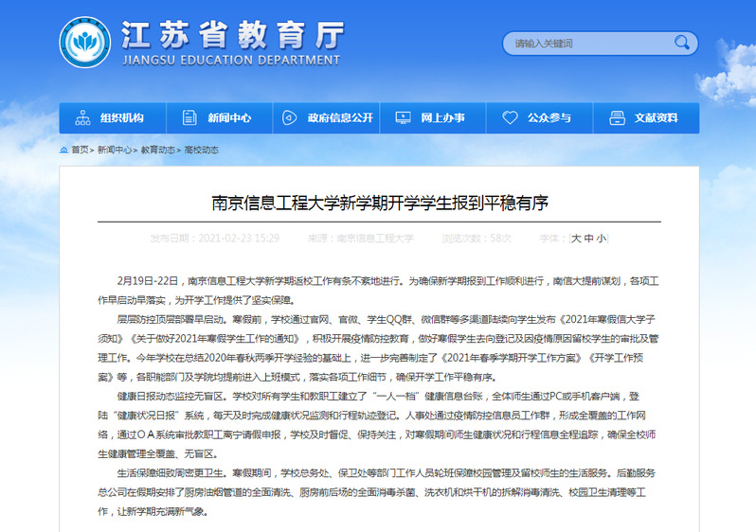
Task: Go to 首页 via breadcrumb
Action: pyautogui.click(x=81, y=150)
